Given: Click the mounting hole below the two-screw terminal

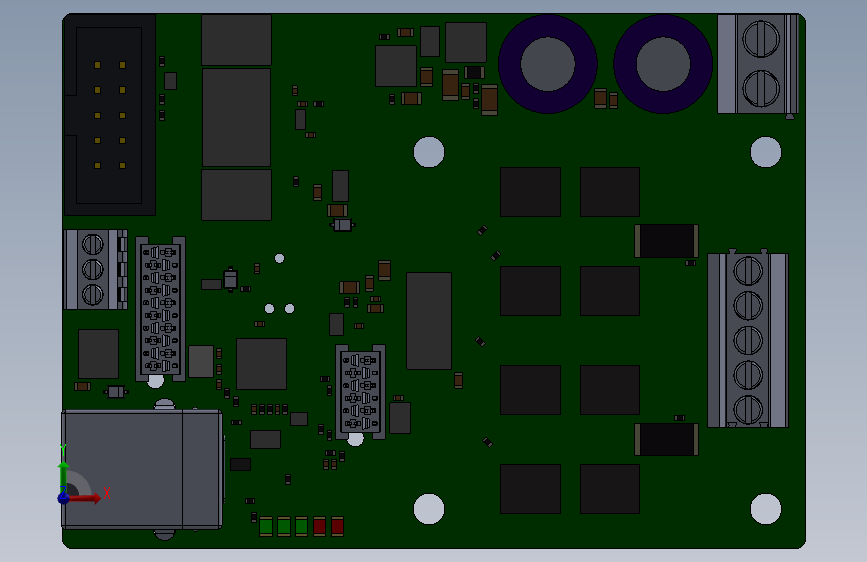Looking at the screenshot, I should (766, 152).
